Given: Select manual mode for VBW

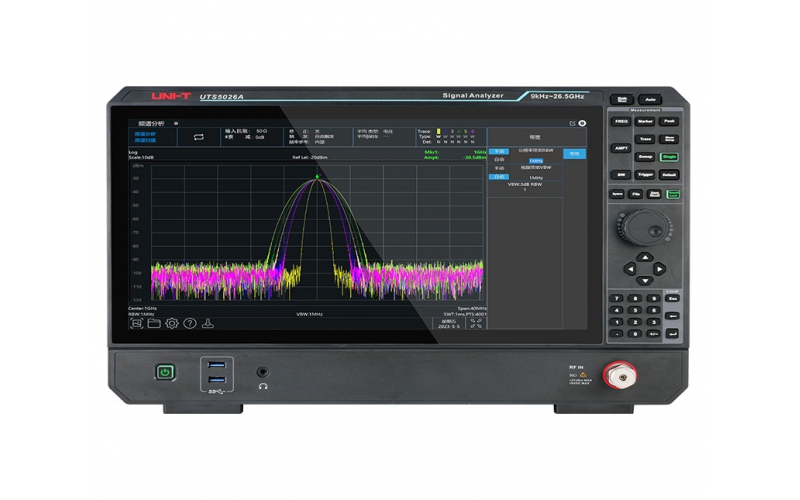Looking at the screenshot, I should pyautogui.click(x=499, y=168).
